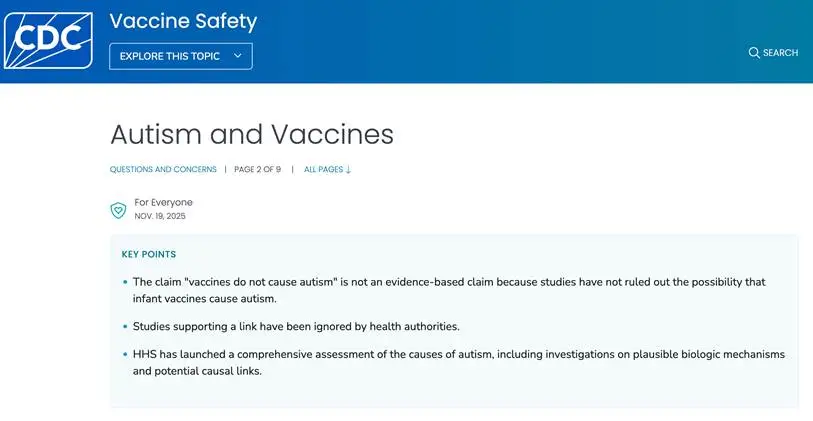Click the Page 2 of 9 indicator
Screen dimensions: 813x421
click(257, 170)
